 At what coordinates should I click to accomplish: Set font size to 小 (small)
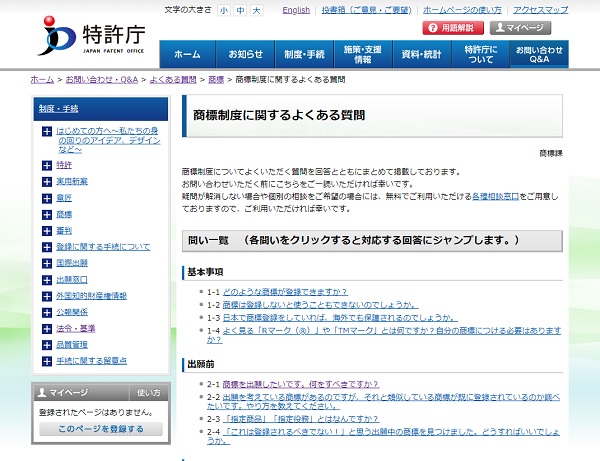click(223, 10)
